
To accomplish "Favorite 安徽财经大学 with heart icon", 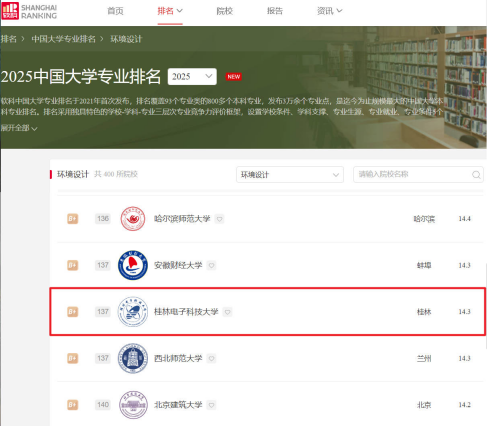I will coord(211,266).
